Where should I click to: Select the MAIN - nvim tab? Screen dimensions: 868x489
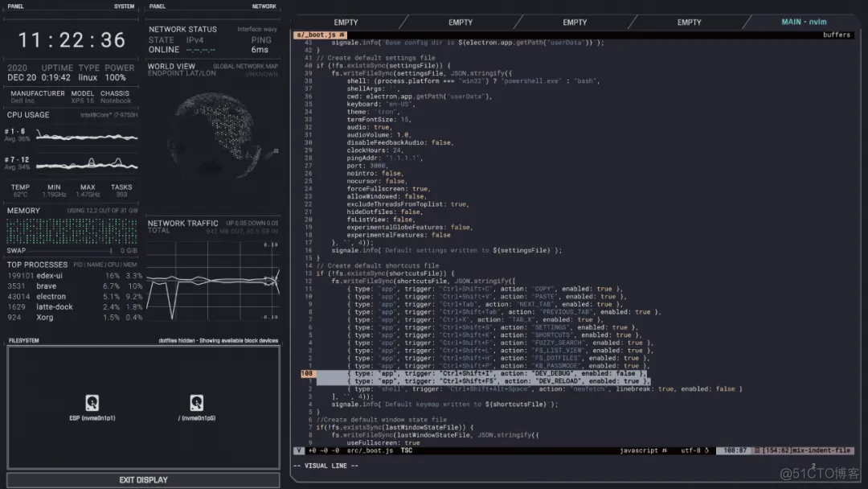[804, 23]
